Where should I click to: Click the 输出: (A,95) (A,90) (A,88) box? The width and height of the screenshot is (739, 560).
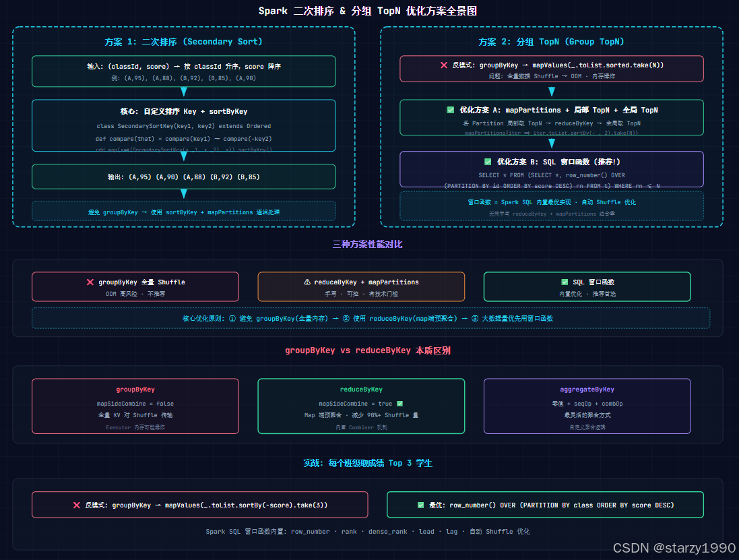(x=184, y=177)
